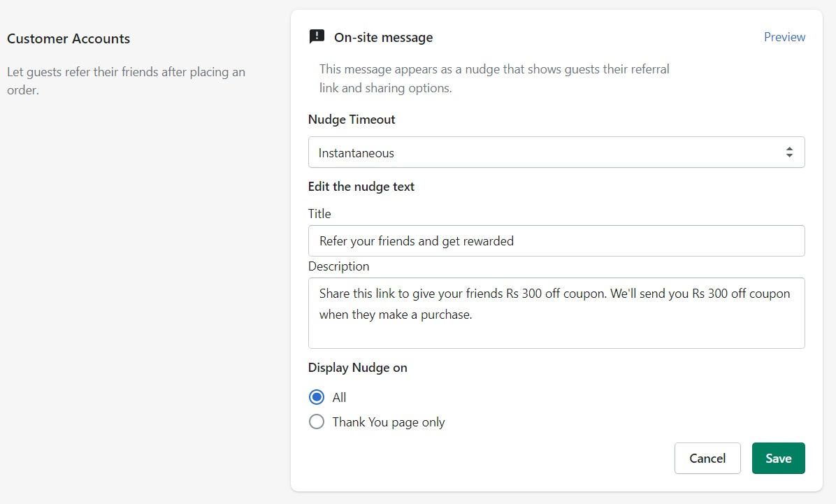The width and height of the screenshot is (836, 504).
Task: Select the All radio button
Action: (317, 398)
